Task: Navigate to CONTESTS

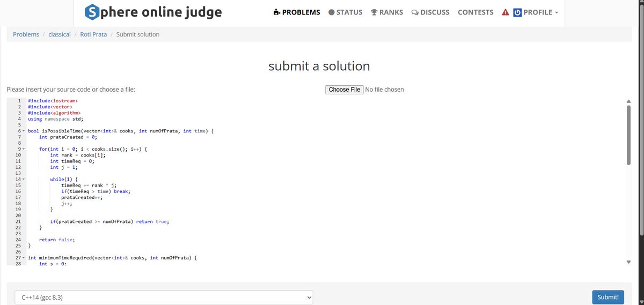Action: 475,12
